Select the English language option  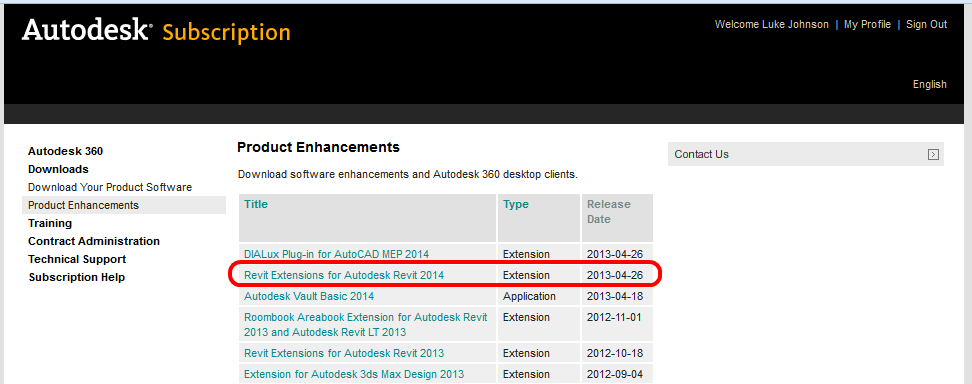929,84
